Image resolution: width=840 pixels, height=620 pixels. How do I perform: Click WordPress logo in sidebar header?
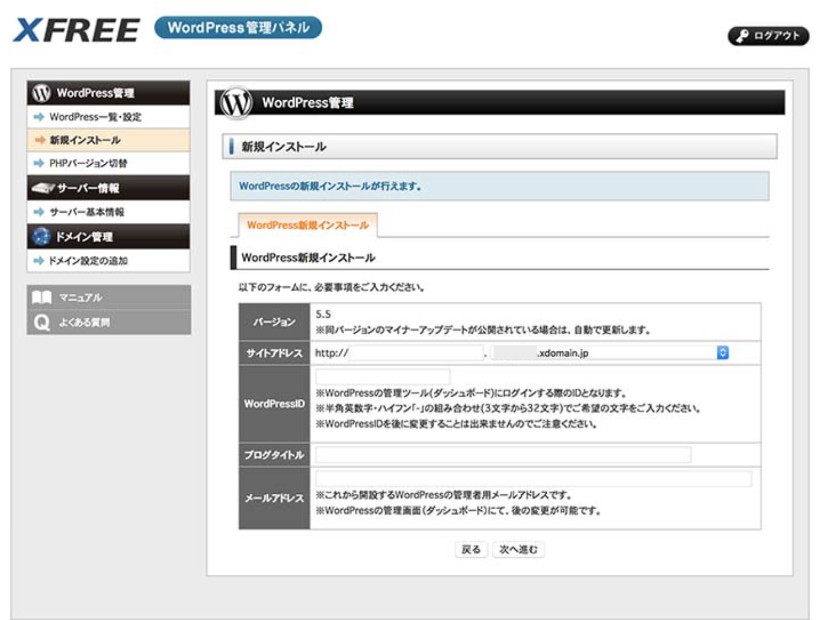point(41,93)
